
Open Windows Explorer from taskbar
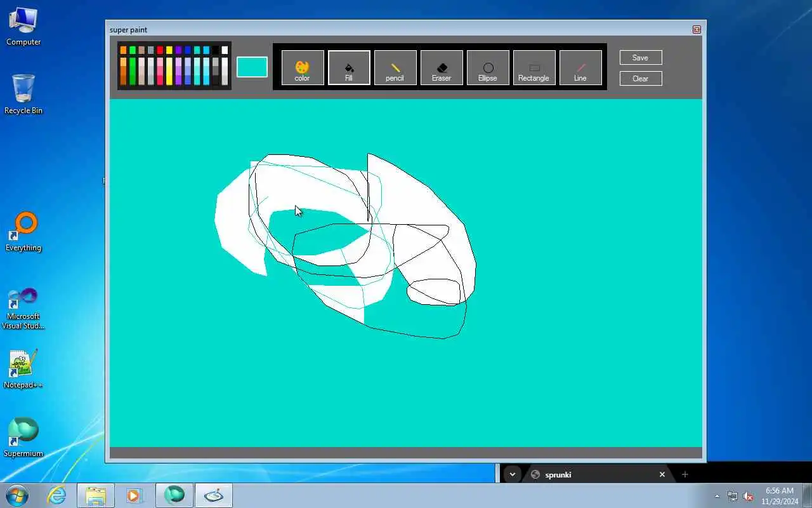(x=96, y=495)
